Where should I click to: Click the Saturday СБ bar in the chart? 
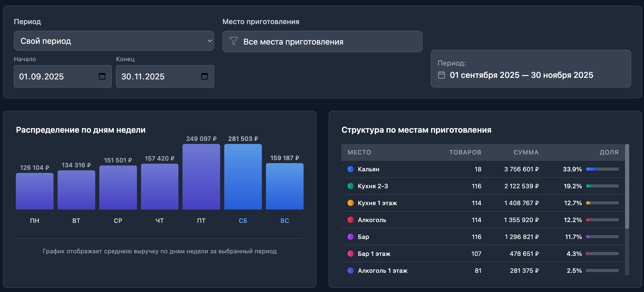click(243, 177)
